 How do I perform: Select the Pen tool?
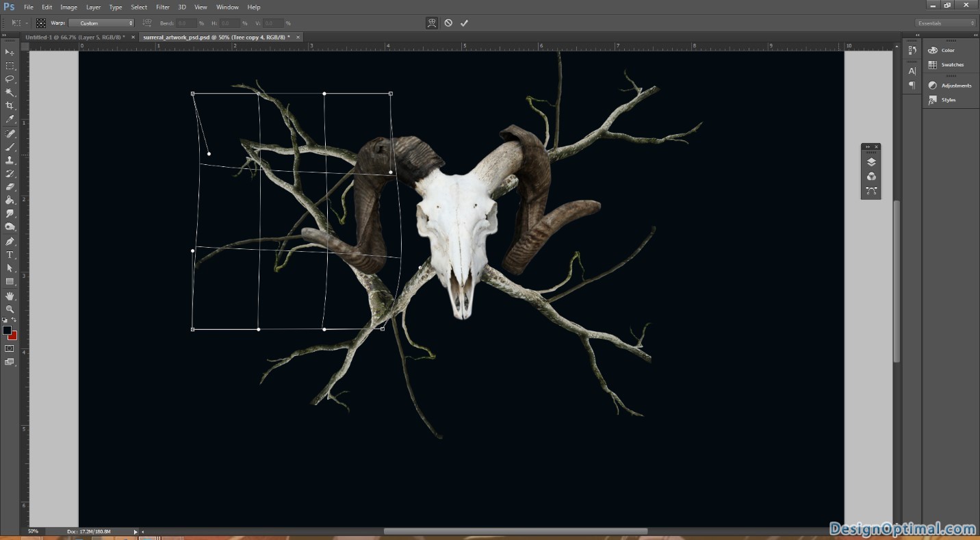10,242
